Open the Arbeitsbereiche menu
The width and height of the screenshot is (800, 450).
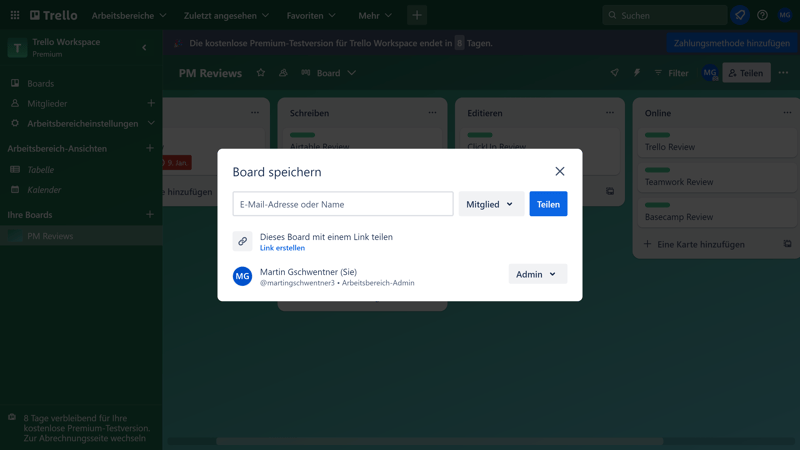pyautogui.click(x=129, y=15)
